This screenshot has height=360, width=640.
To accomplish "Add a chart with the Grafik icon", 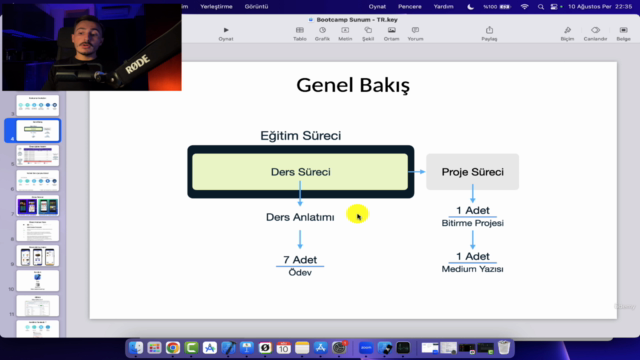I will click(322, 34).
